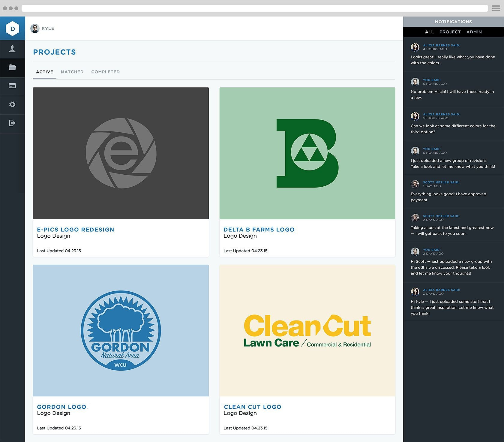The height and width of the screenshot is (442, 504).
Task: Click Scott's avatar on the 'Taking a look' message
Action: [415, 218]
